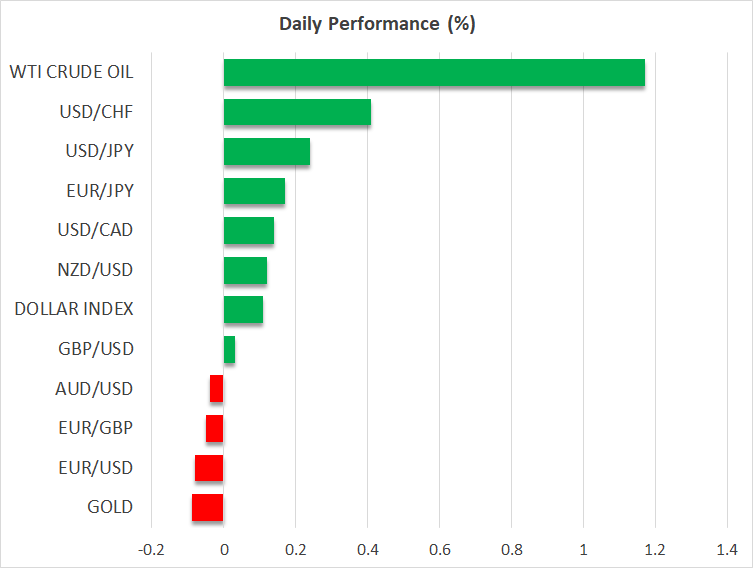Select the Dollar Index bar

tap(243, 310)
